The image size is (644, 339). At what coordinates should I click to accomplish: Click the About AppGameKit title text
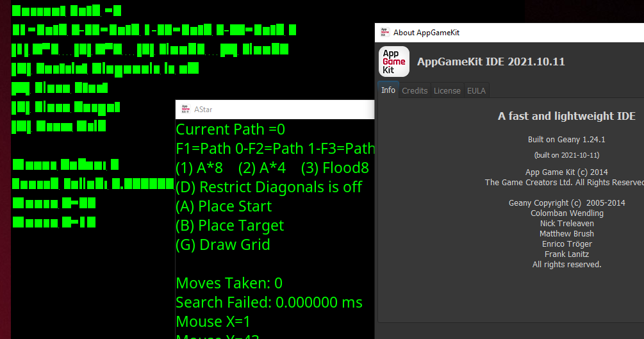point(426,33)
